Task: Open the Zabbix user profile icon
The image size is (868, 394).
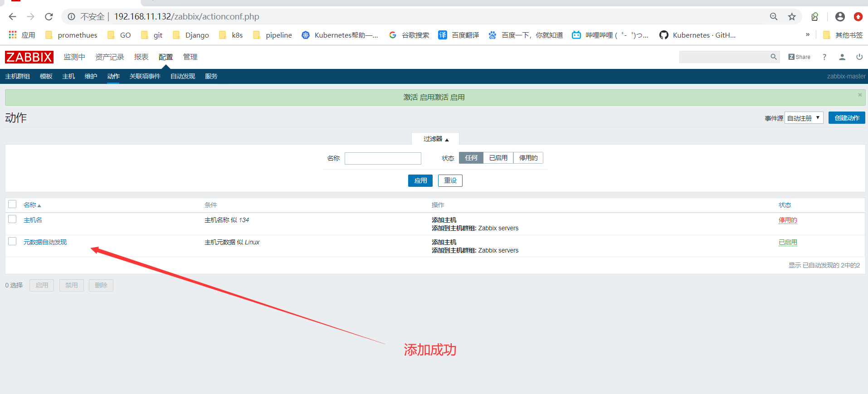Action: (x=842, y=57)
